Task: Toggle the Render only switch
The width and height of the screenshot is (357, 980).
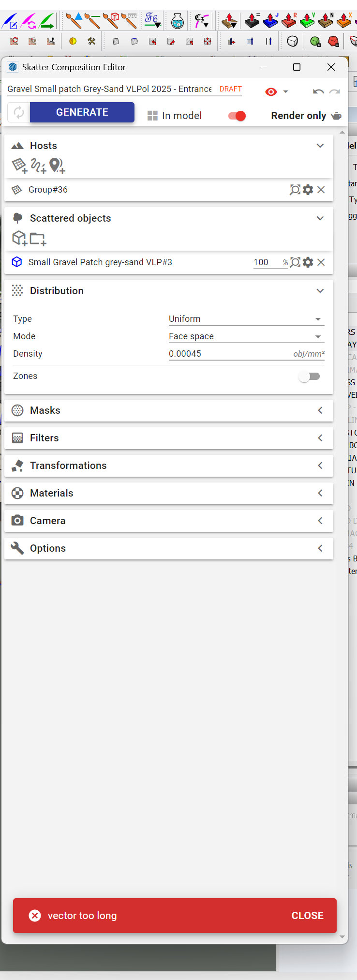Action: (x=237, y=116)
